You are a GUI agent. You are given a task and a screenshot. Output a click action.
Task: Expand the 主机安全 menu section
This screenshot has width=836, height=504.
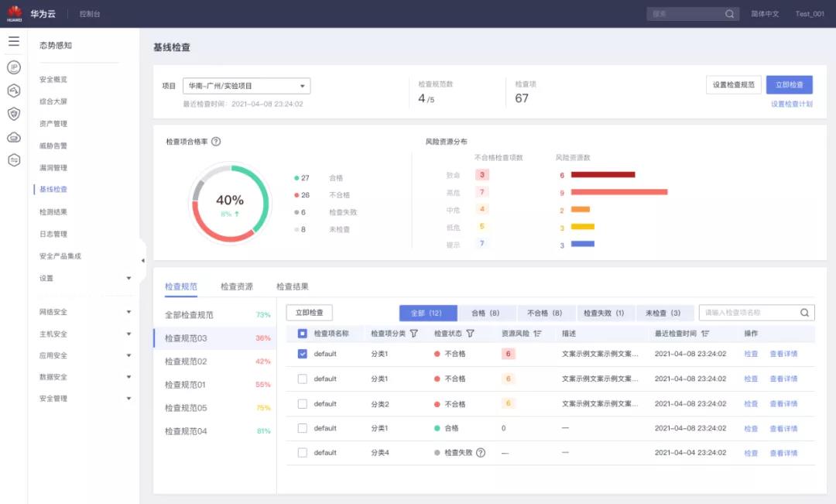pyautogui.click(x=79, y=333)
